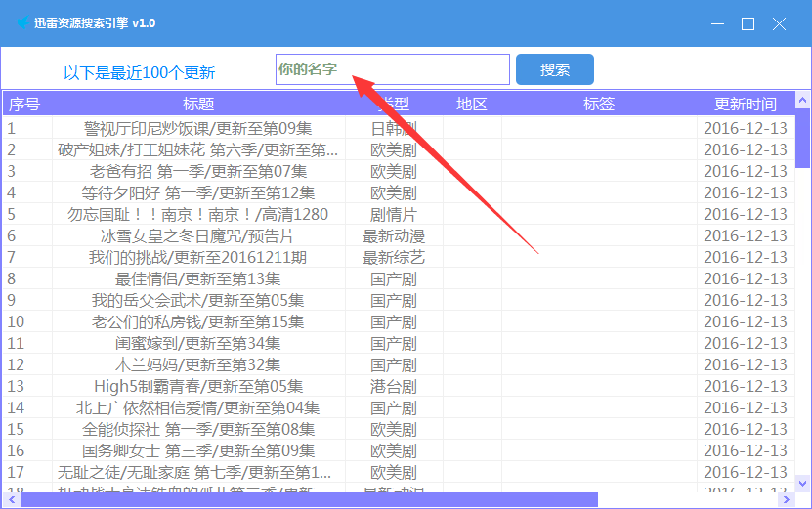Image resolution: width=812 pixels, height=509 pixels.
Task: Sort by the 序号 column header
Action: point(27,105)
